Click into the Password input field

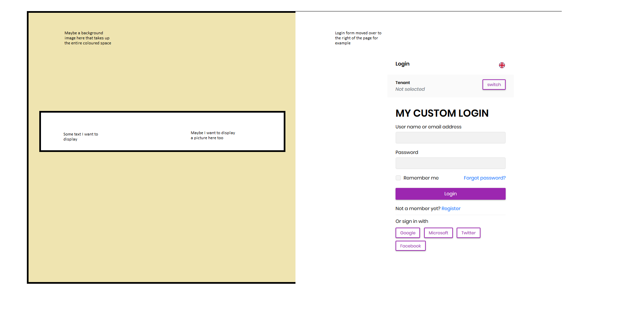pos(450,163)
